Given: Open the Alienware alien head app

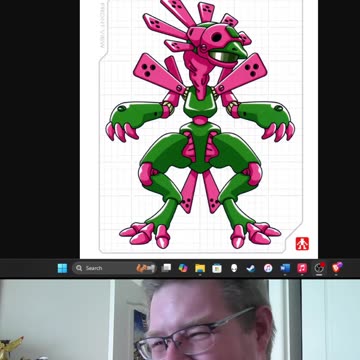Looking at the screenshot, I should point(234,268).
